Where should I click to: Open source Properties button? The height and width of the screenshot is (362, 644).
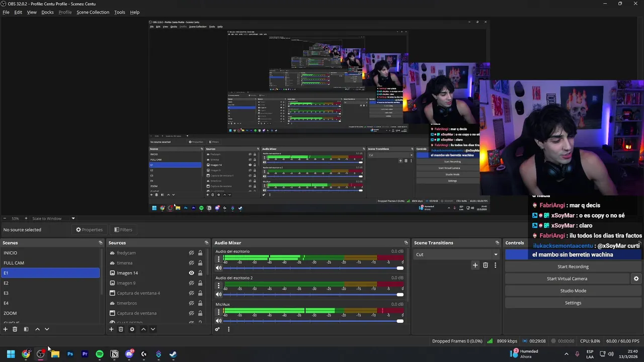[89, 230]
